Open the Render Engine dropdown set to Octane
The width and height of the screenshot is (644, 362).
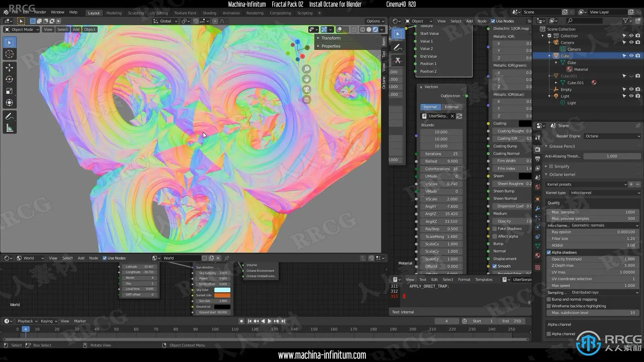point(612,136)
